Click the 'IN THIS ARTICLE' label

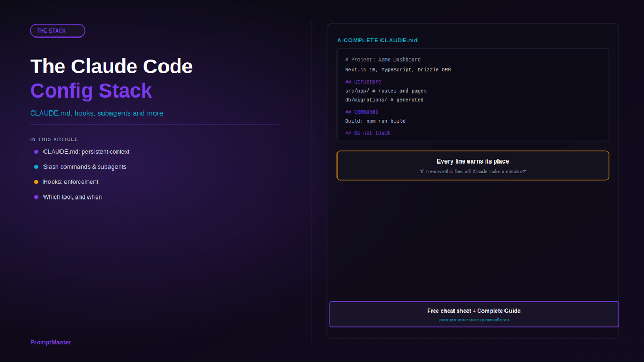pos(54,139)
